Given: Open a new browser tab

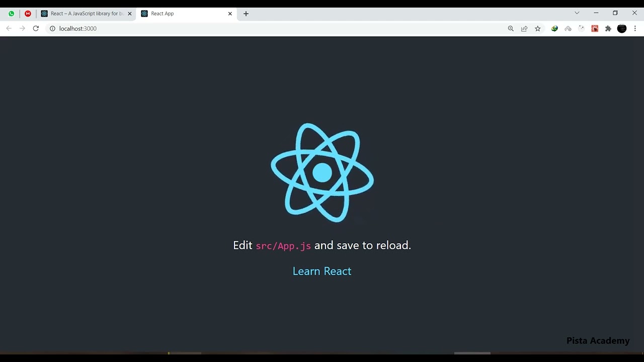Looking at the screenshot, I should pos(246,14).
